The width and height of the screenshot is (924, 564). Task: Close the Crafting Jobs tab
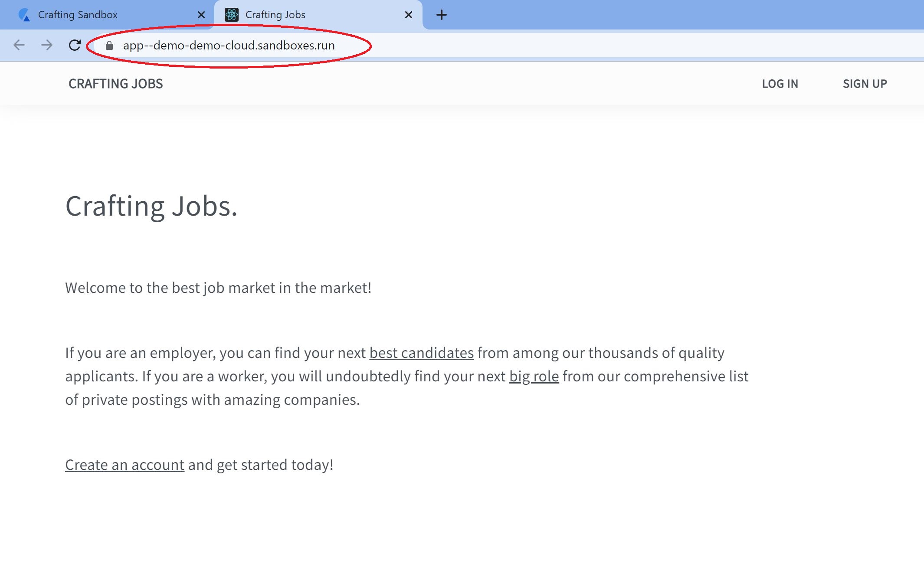408,15
